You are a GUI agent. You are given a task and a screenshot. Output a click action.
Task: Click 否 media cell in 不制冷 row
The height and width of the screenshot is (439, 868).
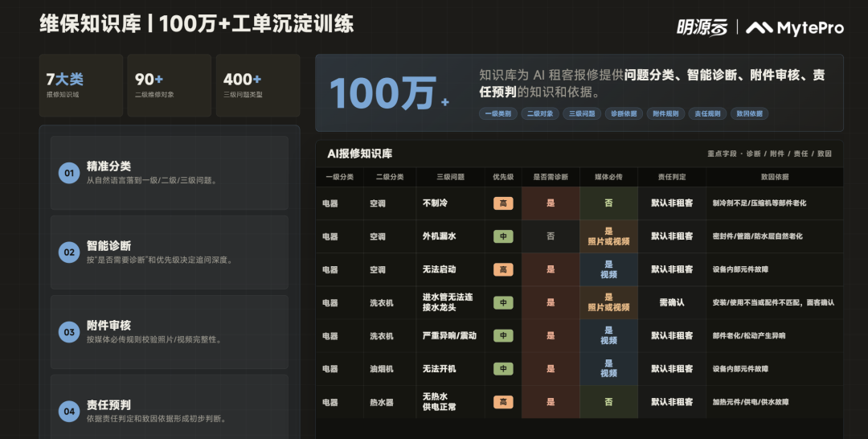tap(609, 203)
